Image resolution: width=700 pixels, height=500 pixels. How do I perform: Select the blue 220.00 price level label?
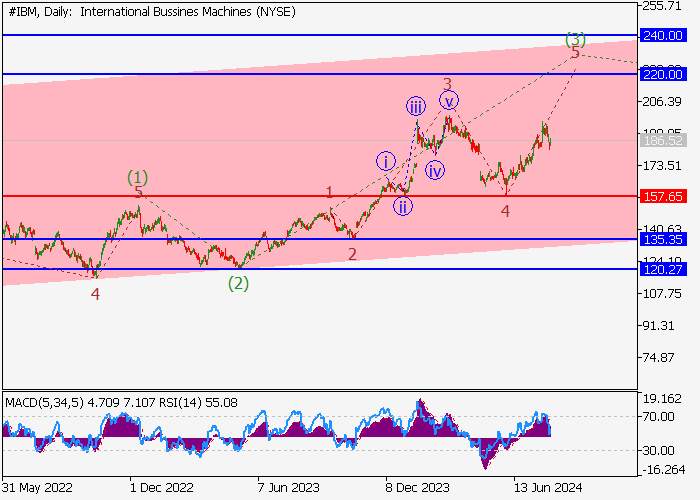pos(663,74)
